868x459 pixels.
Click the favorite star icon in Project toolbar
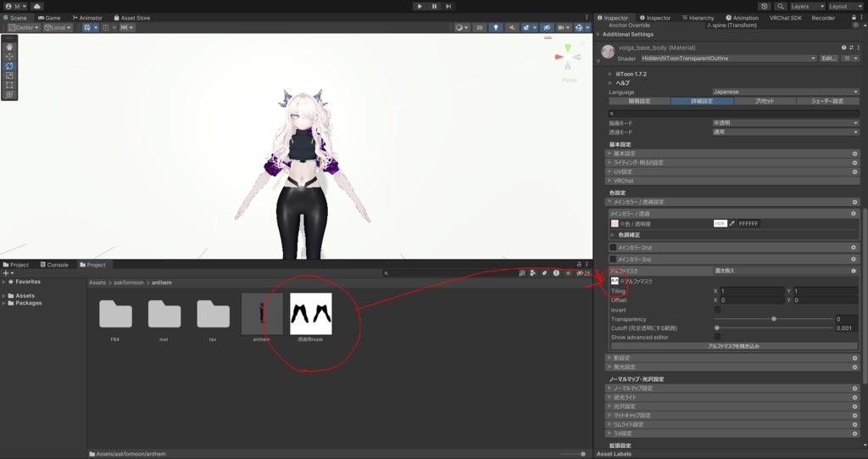click(568, 272)
